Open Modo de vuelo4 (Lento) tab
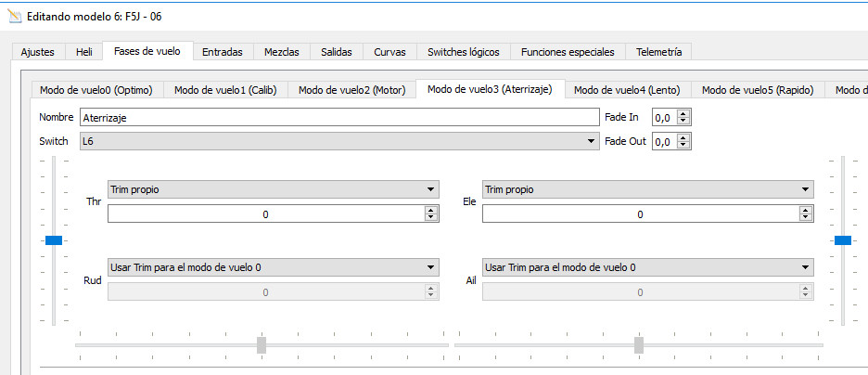Screen dimensions: 868x375 pos(627,90)
